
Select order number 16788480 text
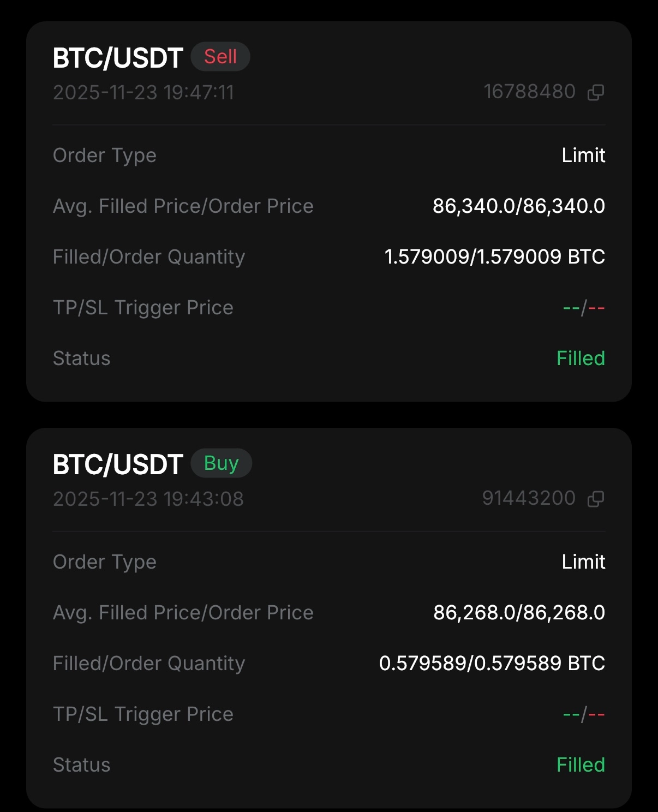pyautogui.click(x=529, y=92)
